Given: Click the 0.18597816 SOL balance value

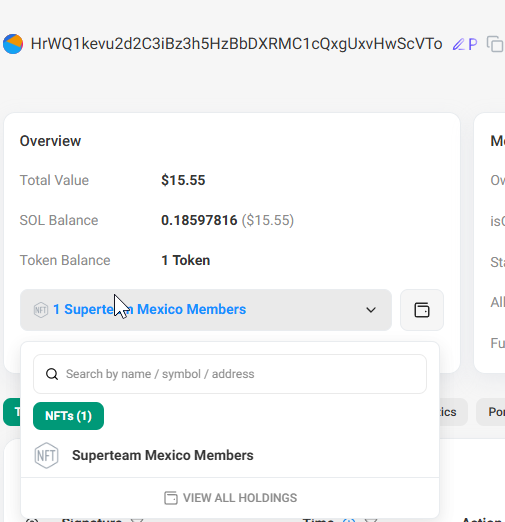Looking at the screenshot, I should [x=199, y=220].
